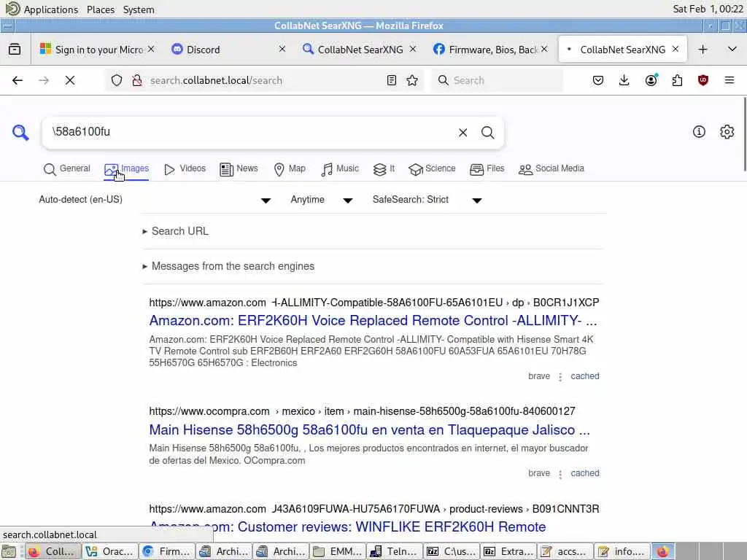
Task: Open tracking protection shield icon
Action: click(117, 80)
